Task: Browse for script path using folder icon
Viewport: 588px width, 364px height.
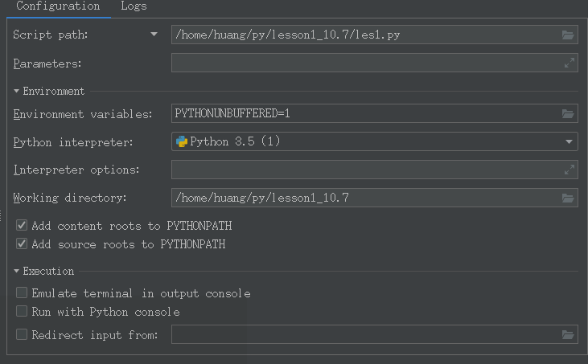Action: tap(568, 35)
